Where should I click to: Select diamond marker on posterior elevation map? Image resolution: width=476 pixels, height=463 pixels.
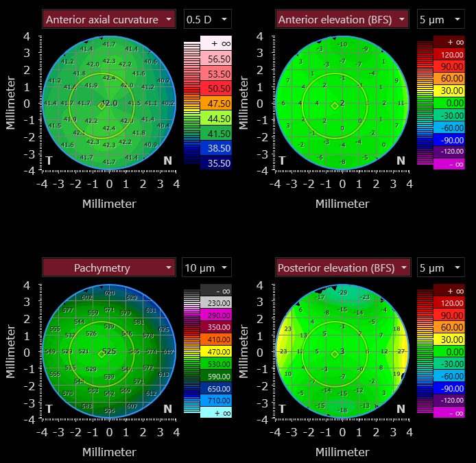(x=335, y=354)
